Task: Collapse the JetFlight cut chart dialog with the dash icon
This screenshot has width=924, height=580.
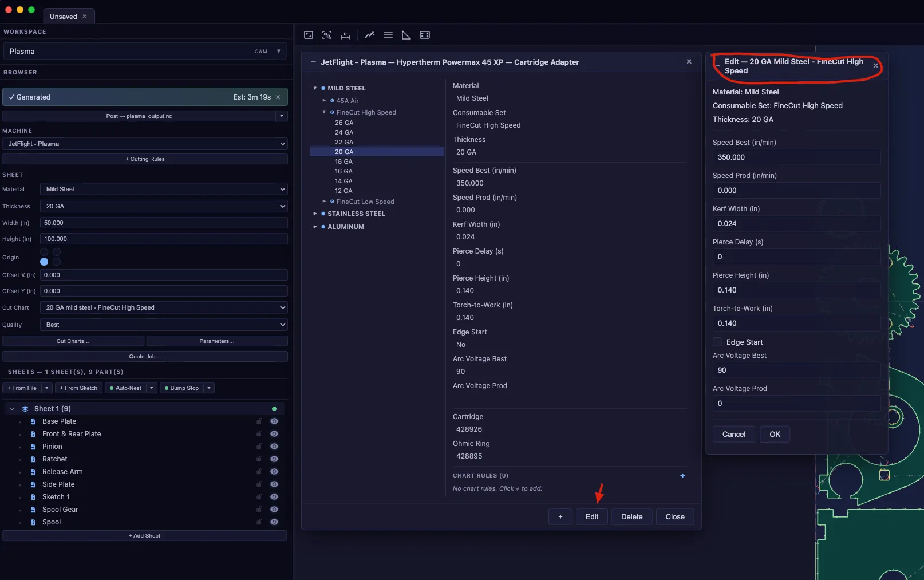Action: [x=313, y=62]
